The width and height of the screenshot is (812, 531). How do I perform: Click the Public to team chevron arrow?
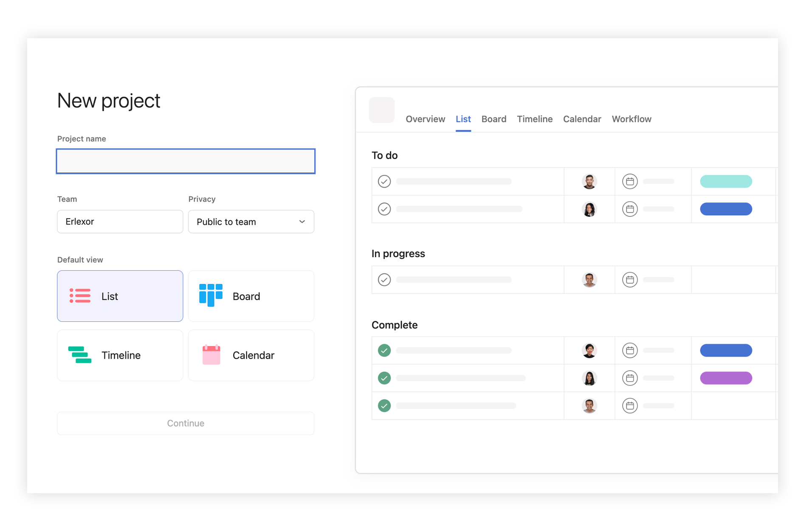302,222
